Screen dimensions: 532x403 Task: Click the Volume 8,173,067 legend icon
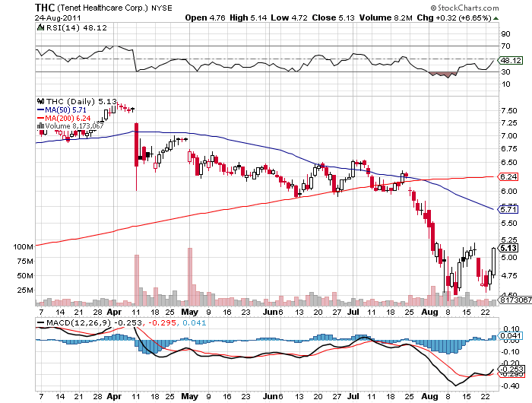pos(41,126)
